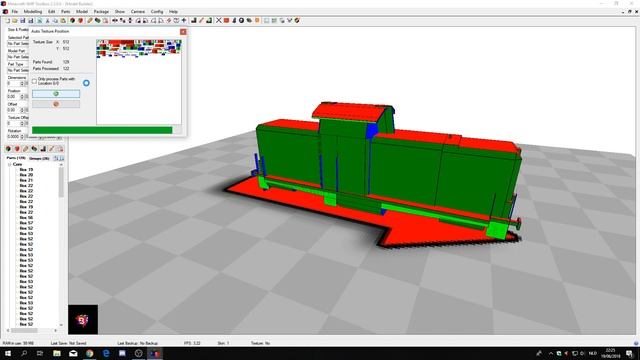Click the Dimensions spinner arrows
Viewport: 640px width, 360px height.
(22, 83)
